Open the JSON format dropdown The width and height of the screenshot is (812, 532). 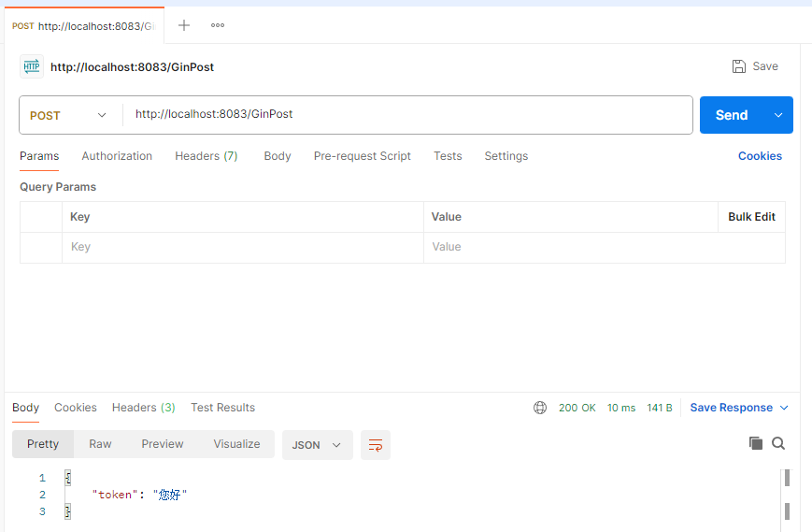(318, 445)
